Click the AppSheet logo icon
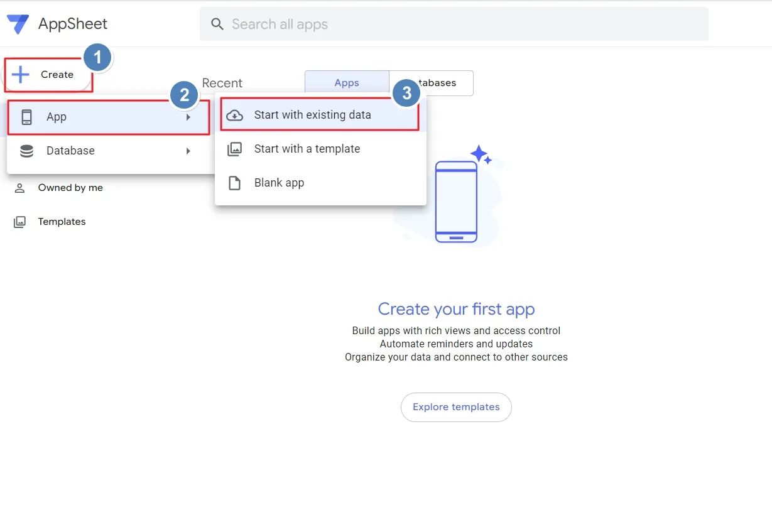Screen dimensions: 772x532 18,24
